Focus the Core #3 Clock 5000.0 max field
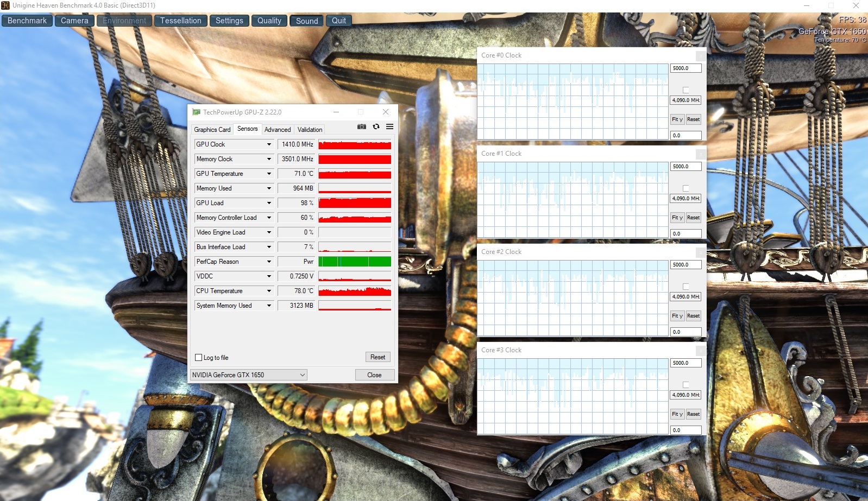 pyautogui.click(x=686, y=363)
